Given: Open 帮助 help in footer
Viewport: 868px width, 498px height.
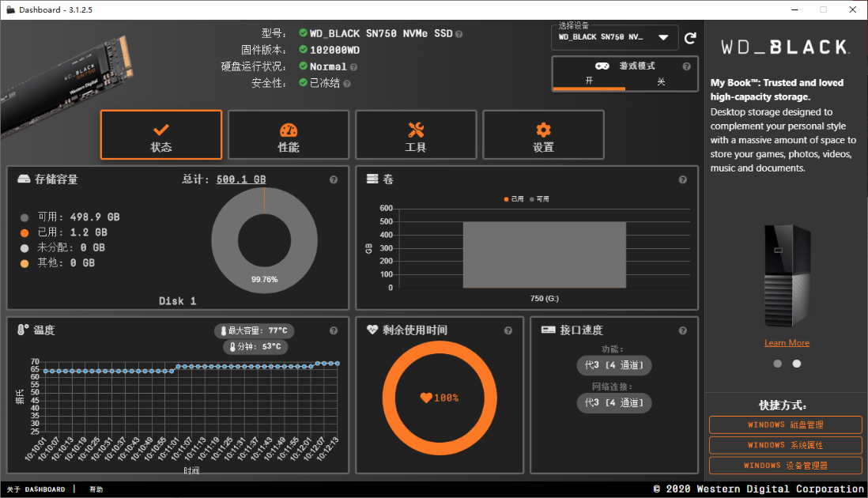Looking at the screenshot, I should tap(96, 489).
